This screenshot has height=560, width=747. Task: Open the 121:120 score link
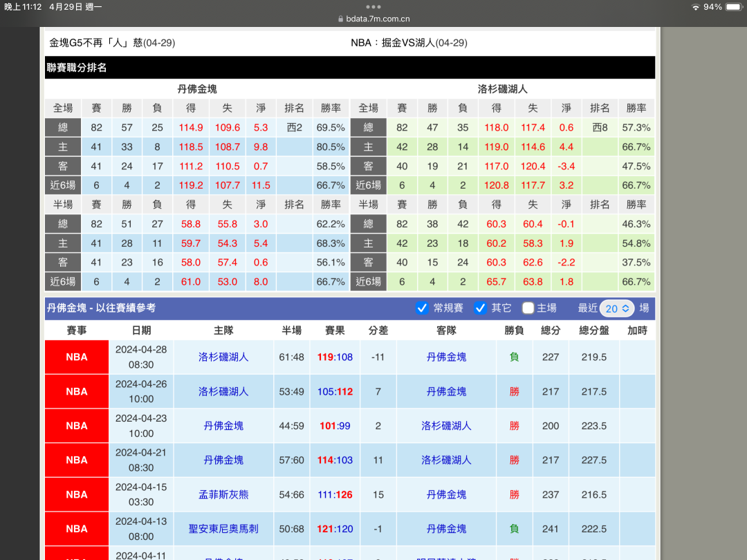(335, 529)
